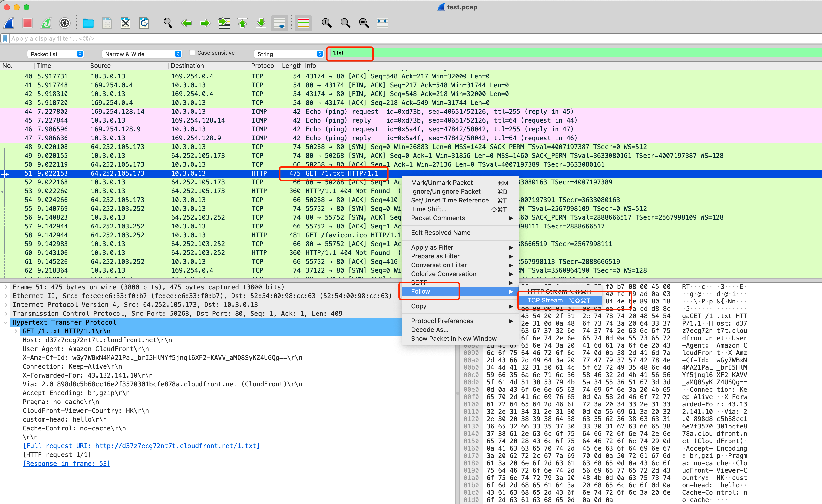Choose Mark/Unmark Packet in context menu

click(460, 183)
